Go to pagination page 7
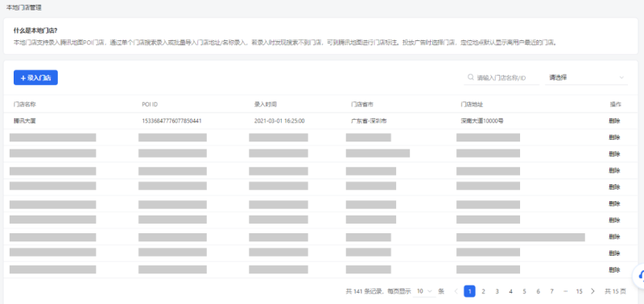 click(x=551, y=291)
